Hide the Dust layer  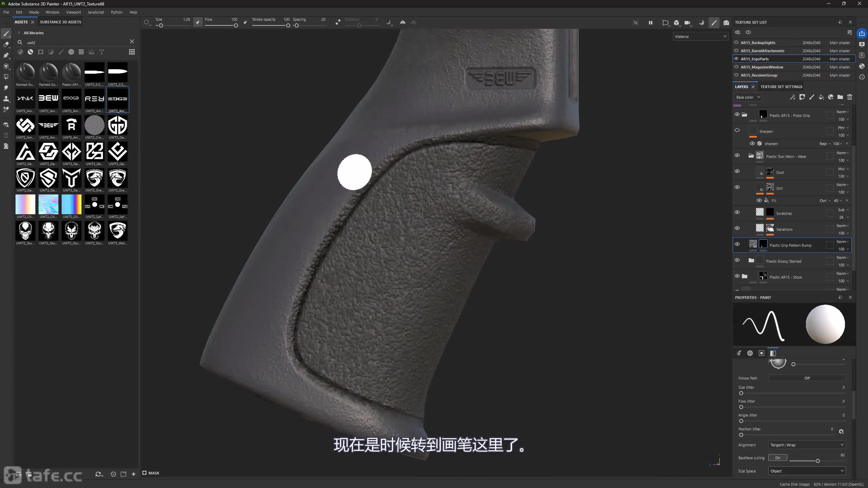(737, 171)
